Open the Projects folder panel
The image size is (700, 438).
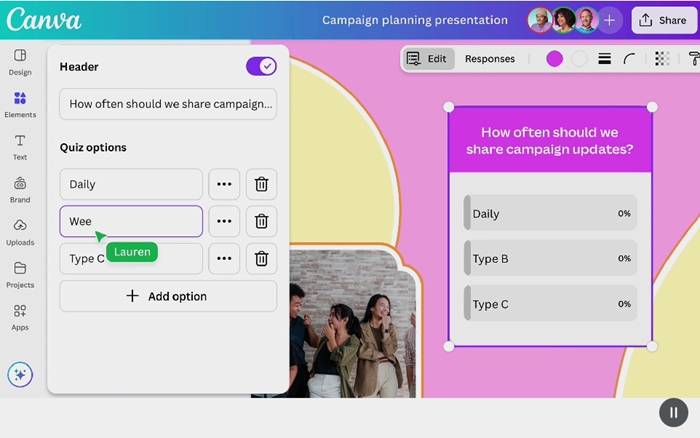pyautogui.click(x=20, y=274)
